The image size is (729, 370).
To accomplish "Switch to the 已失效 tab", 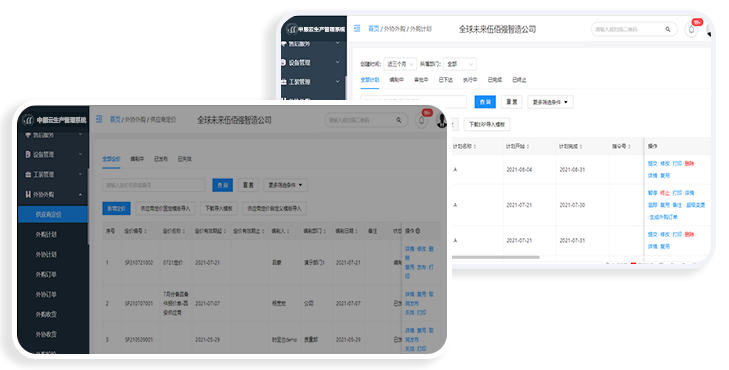I will click(184, 159).
